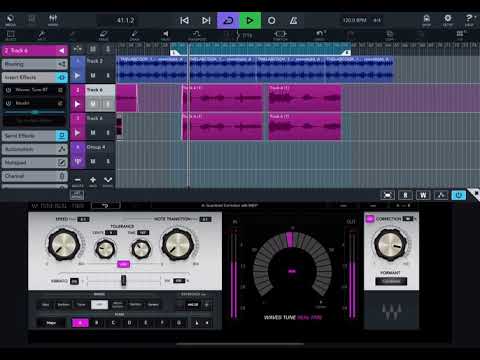Open the Shop icon

[x=426, y=20]
